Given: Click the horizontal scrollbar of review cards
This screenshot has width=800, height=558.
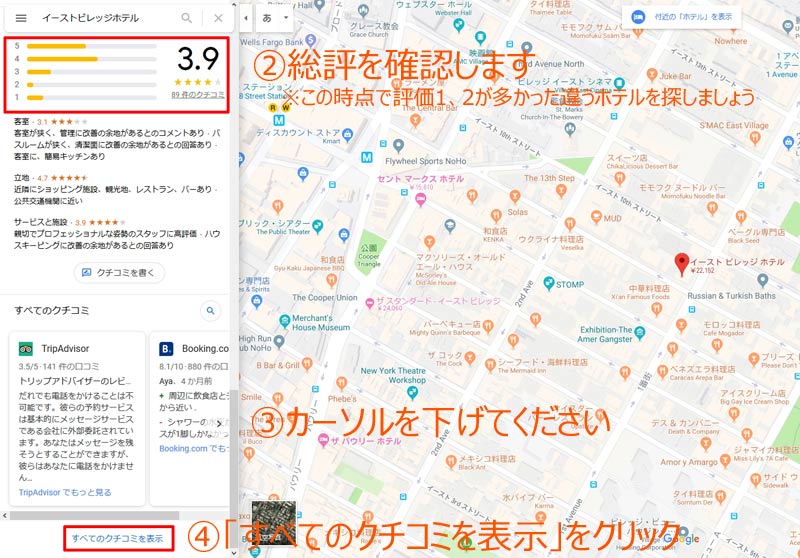Looking at the screenshot, I should [x=94, y=515].
